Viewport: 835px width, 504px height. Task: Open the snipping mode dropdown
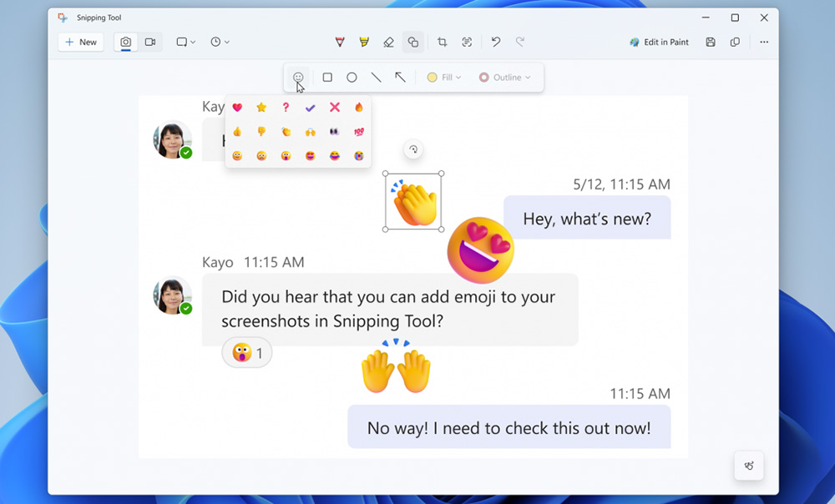click(x=186, y=42)
